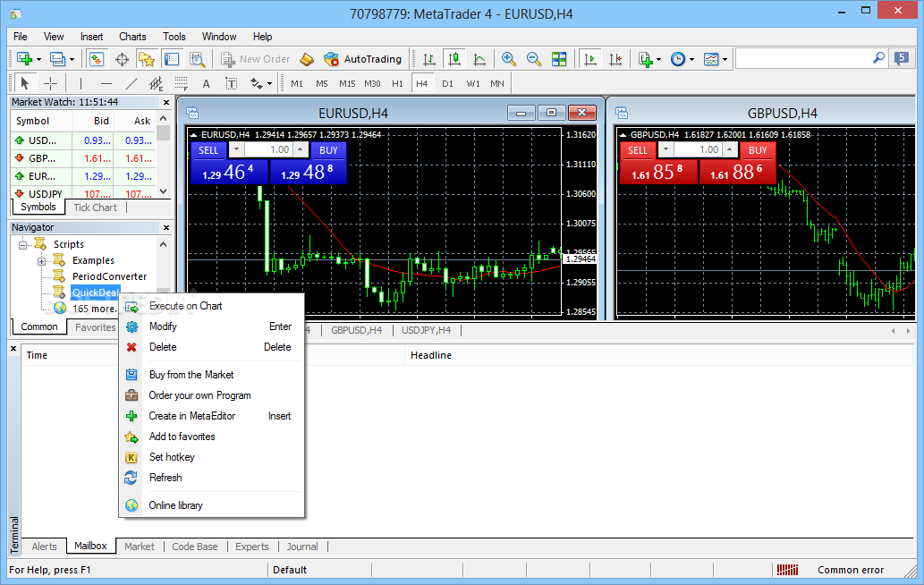Open the Profiles toolbar icon
Screen dimensions: 924x585
pyautogui.click(x=57, y=59)
